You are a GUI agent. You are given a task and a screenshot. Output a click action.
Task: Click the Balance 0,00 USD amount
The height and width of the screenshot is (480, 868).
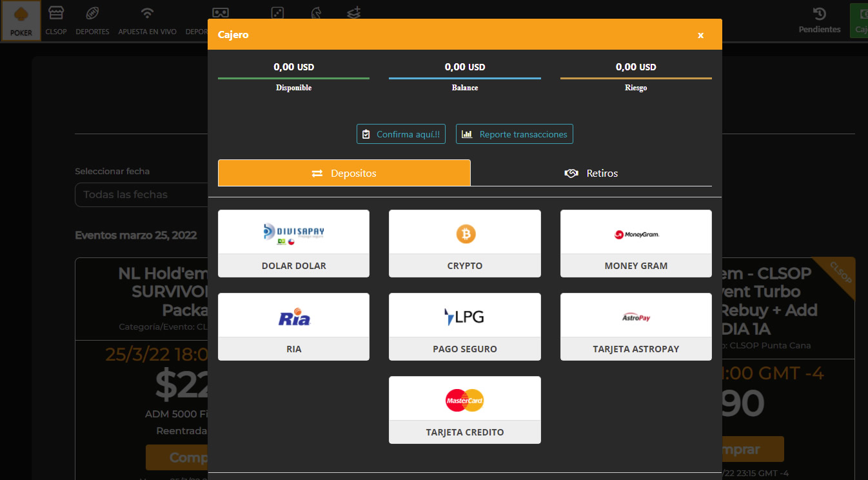[465, 67]
